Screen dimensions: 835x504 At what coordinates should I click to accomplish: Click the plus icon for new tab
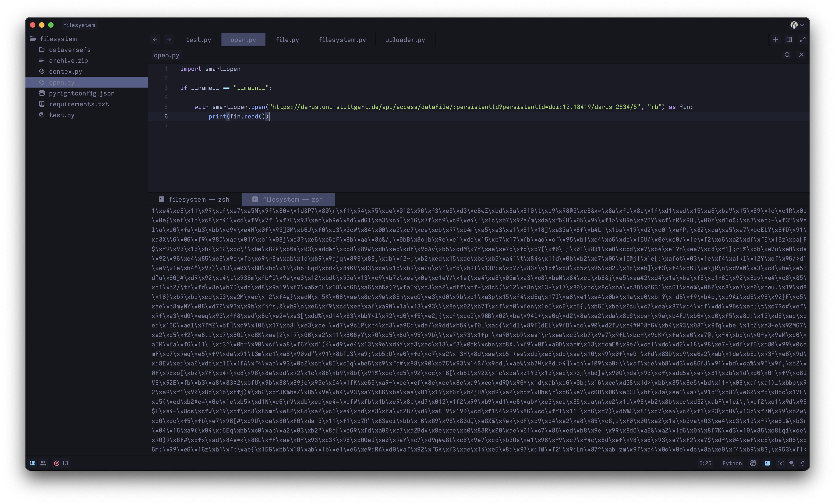pos(775,40)
